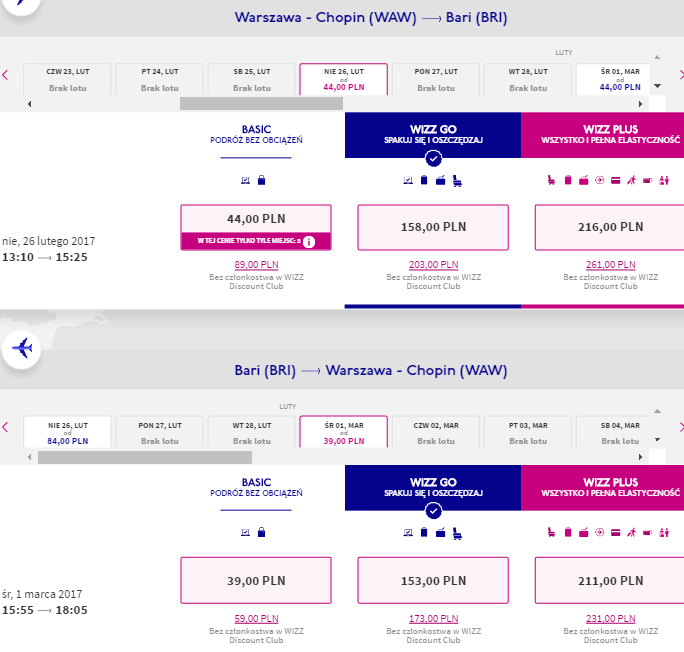Click outbound date scrollbar right arrow
The width and height of the screenshot is (684, 652).
click(x=640, y=104)
